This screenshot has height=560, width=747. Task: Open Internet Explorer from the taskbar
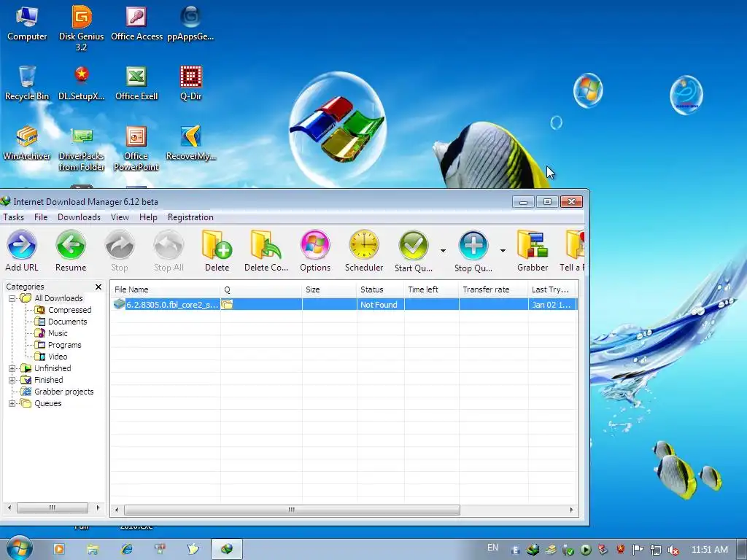tap(126, 549)
